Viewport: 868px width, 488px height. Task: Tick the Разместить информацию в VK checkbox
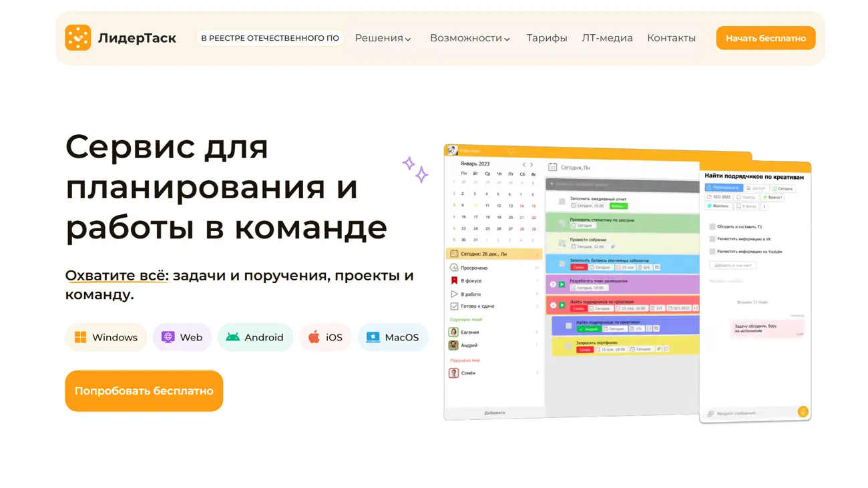click(711, 238)
